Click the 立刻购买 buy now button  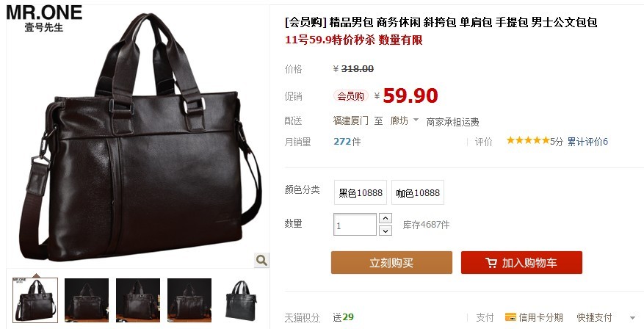click(x=391, y=262)
